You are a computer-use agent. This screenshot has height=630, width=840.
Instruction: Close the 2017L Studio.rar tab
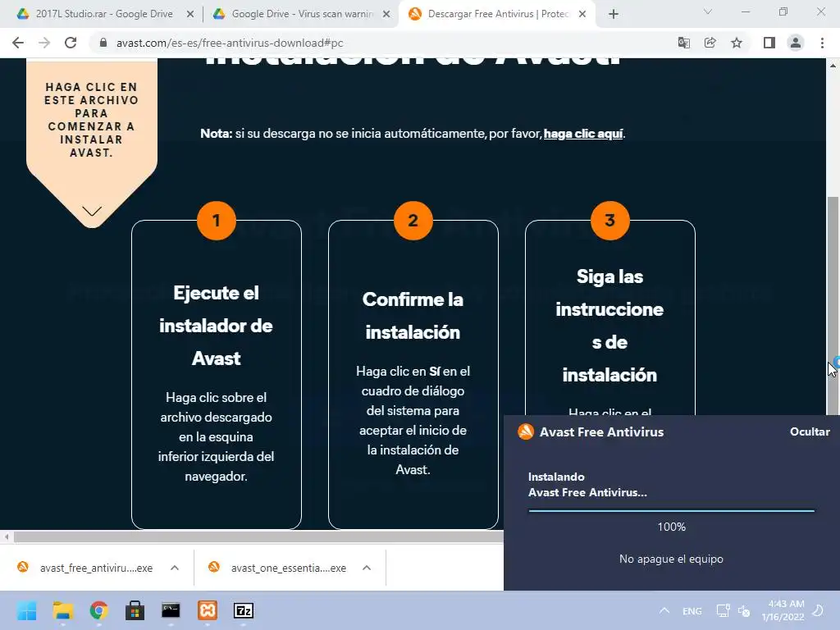[190, 15]
